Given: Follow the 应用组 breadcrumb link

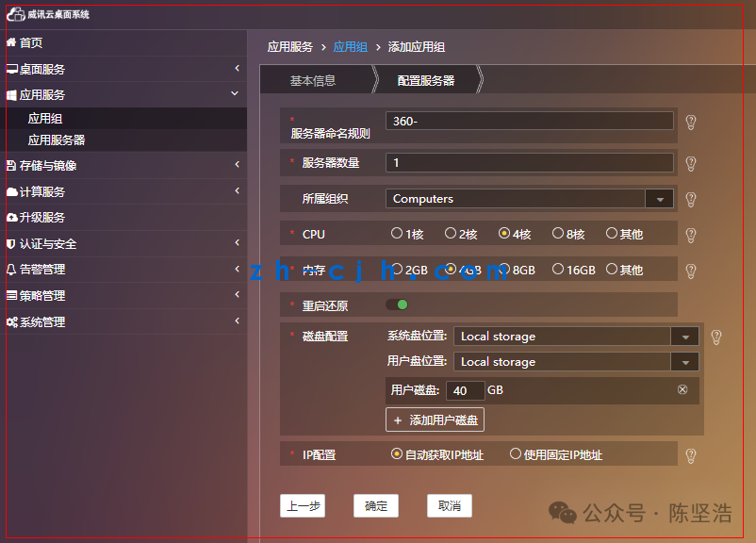Looking at the screenshot, I should pos(351,47).
